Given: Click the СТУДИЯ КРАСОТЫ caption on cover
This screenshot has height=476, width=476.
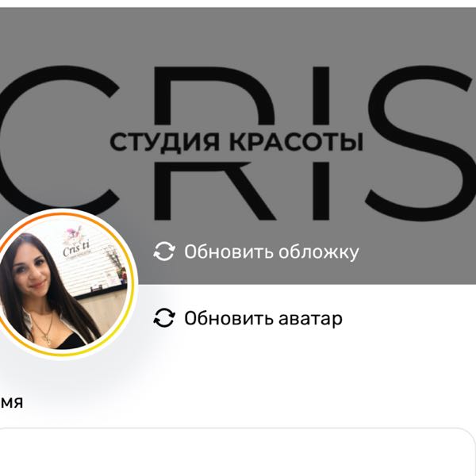Looking at the screenshot, I should point(236,142).
